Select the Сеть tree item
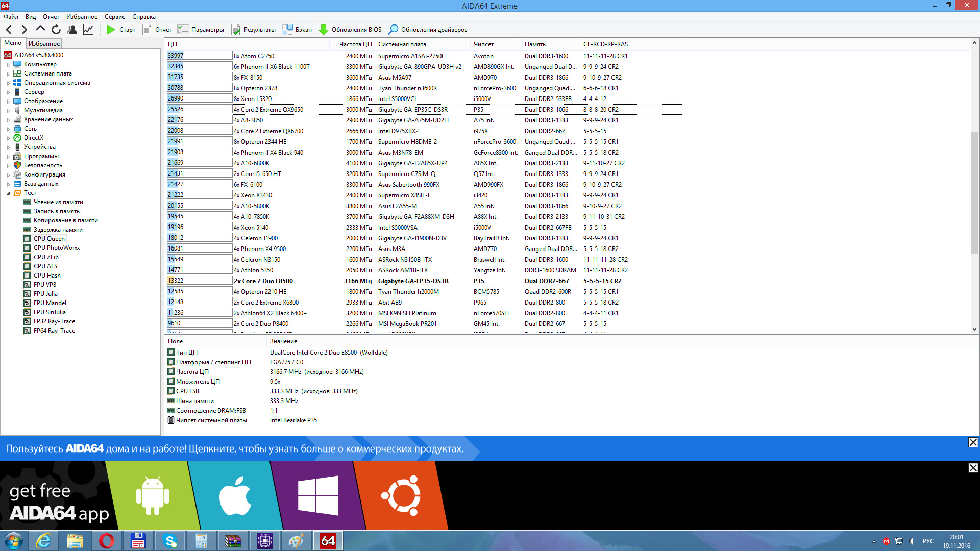Screen dimensions: 980x551 pos(30,129)
